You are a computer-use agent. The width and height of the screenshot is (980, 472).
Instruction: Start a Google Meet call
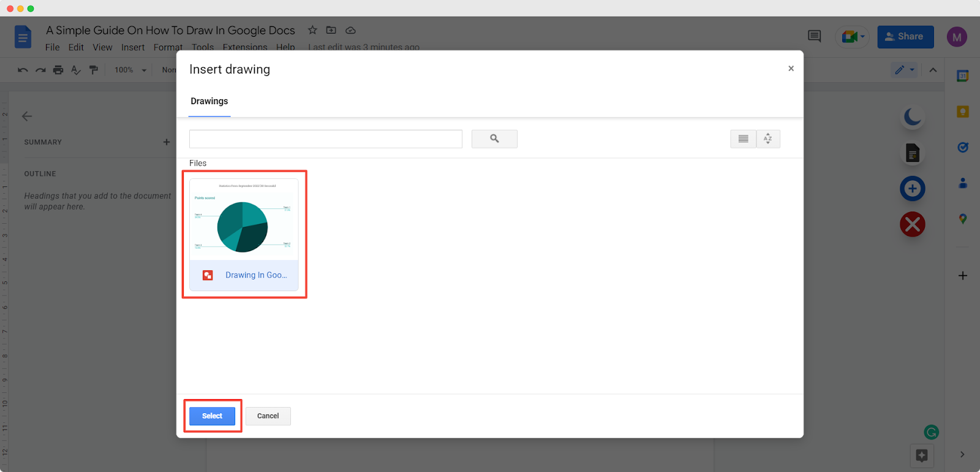pos(852,37)
